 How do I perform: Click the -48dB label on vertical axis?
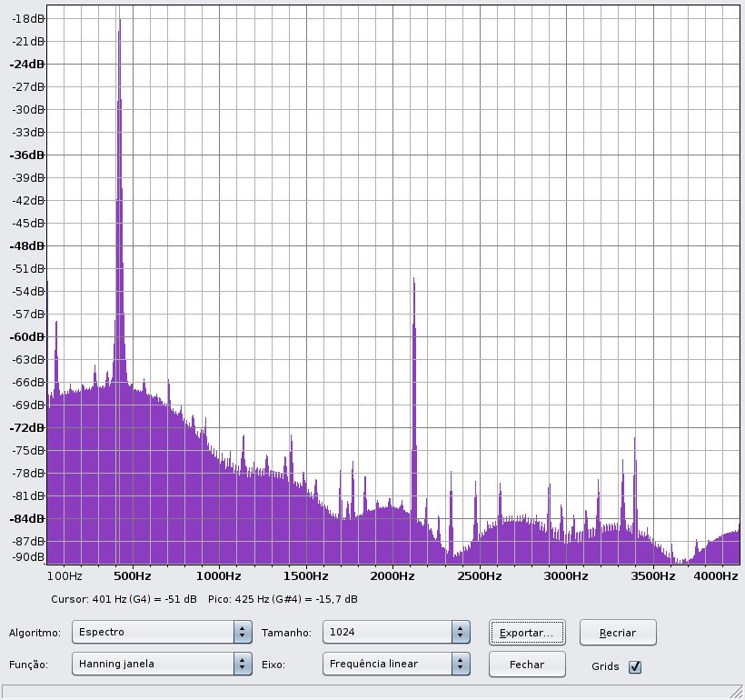[26, 245]
